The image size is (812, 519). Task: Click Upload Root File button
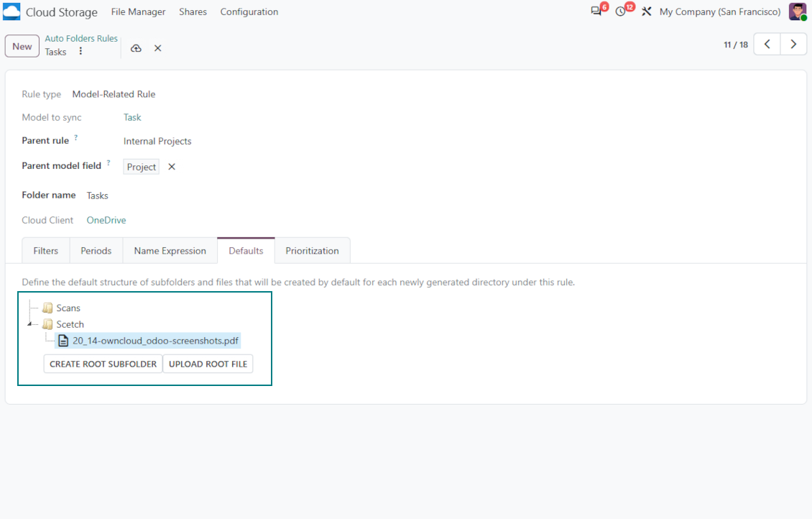coord(208,364)
